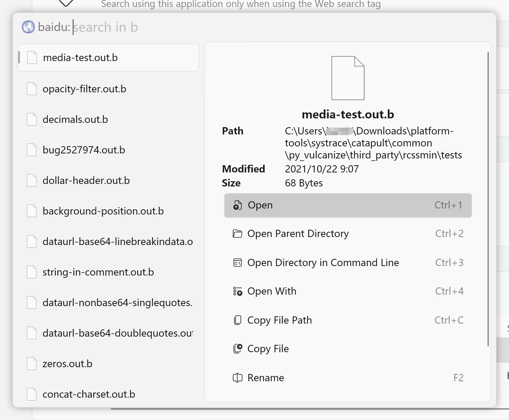Click the baidu web search globe icon
The height and width of the screenshot is (420, 509).
(x=28, y=27)
